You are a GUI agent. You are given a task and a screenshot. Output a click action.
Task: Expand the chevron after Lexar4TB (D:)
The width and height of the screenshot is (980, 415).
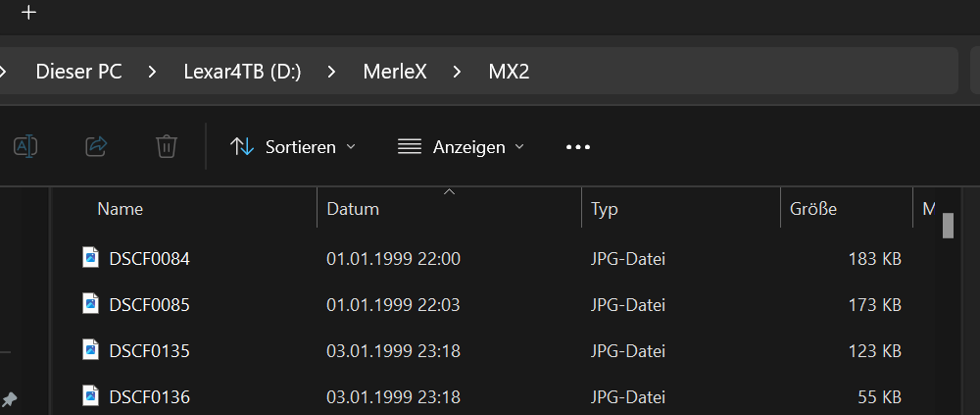click(333, 71)
